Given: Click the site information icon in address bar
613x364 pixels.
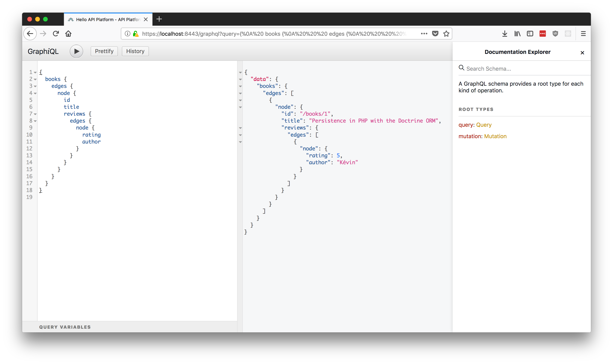Looking at the screenshot, I should (127, 34).
